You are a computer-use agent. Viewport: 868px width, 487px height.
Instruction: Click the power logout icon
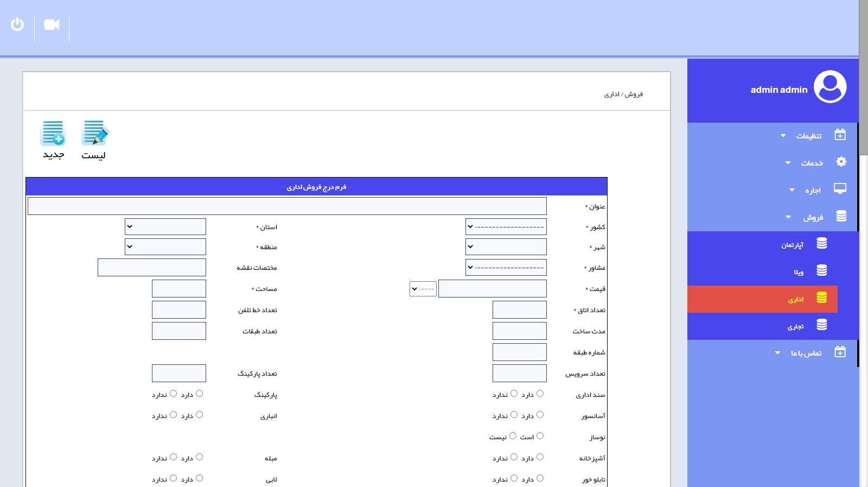(x=17, y=24)
